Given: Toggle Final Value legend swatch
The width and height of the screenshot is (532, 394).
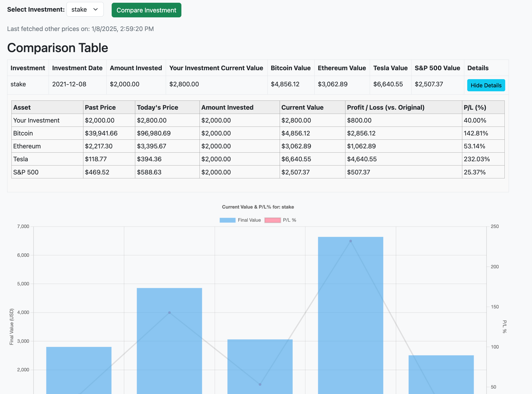Looking at the screenshot, I should [x=227, y=220].
